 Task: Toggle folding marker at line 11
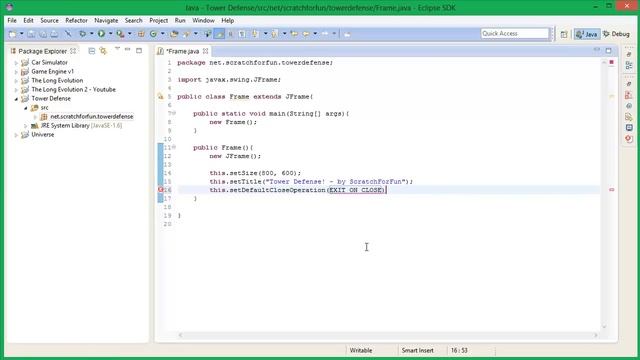(x=174, y=147)
